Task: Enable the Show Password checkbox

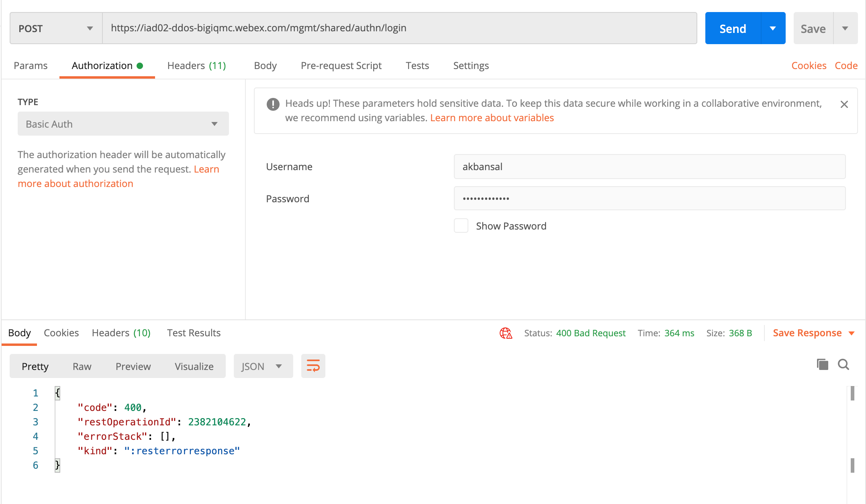Action: (461, 226)
